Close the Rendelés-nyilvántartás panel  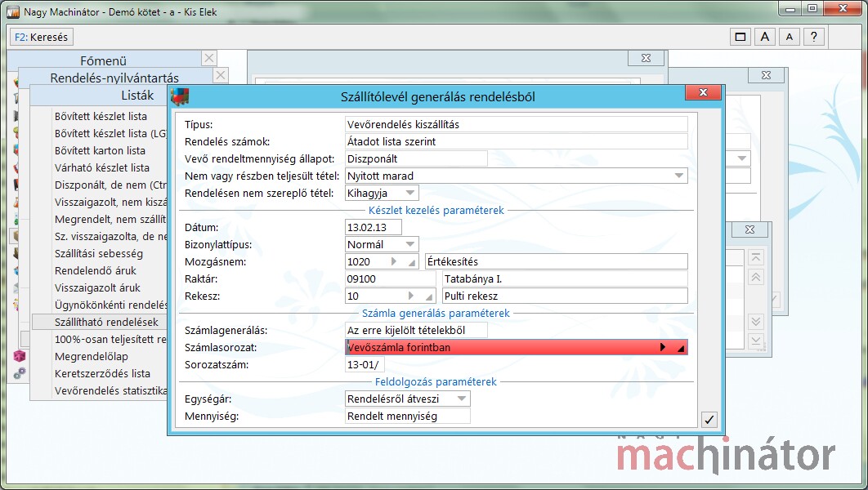(221, 74)
